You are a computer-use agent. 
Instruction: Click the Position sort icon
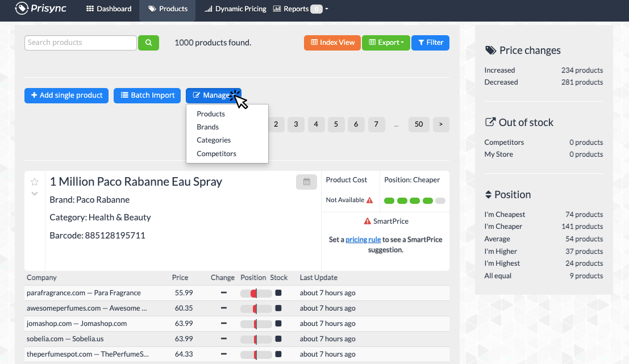488,194
